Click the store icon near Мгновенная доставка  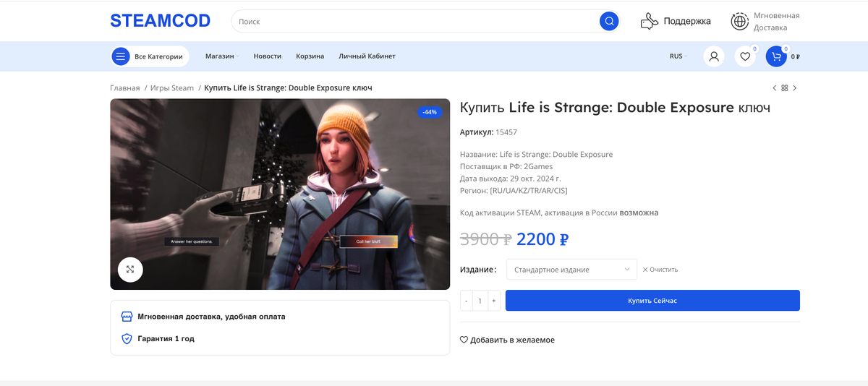[127, 317]
